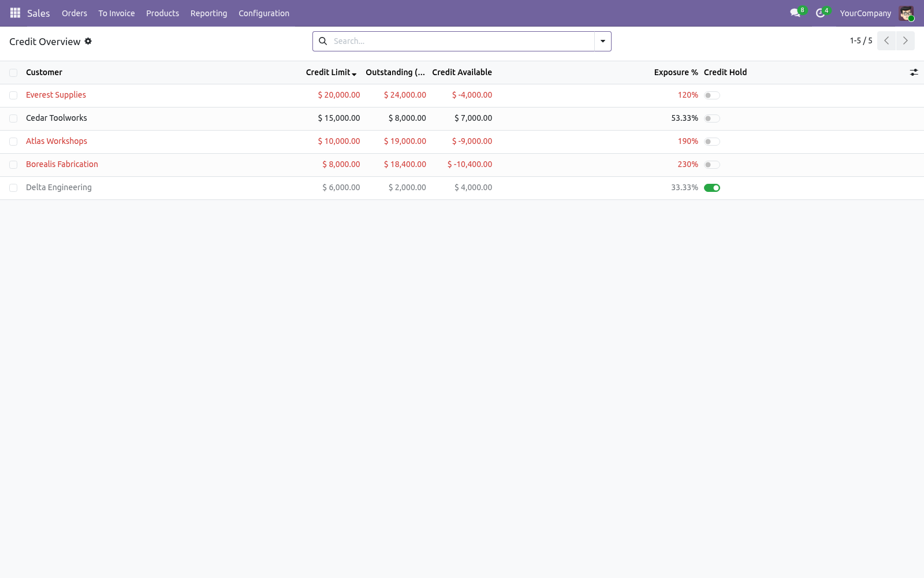Disable credit hold for Delta Engineering

pos(712,188)
